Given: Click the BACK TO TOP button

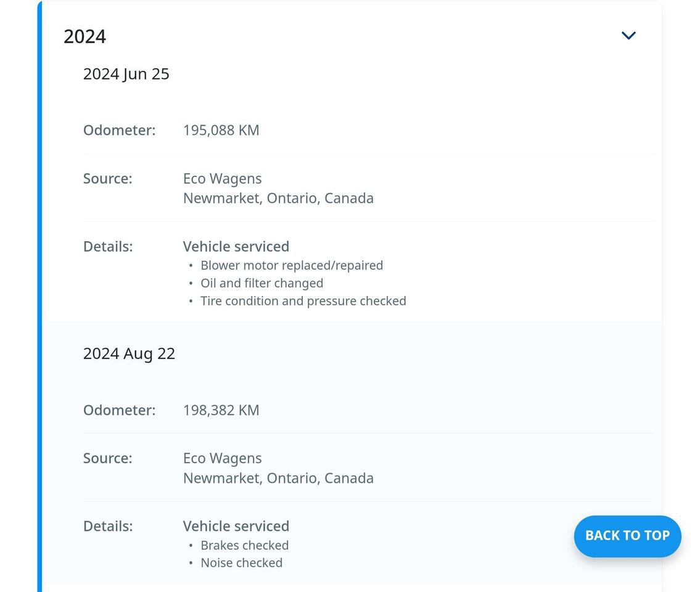Looking at the screenshot, I should point(627,536).
